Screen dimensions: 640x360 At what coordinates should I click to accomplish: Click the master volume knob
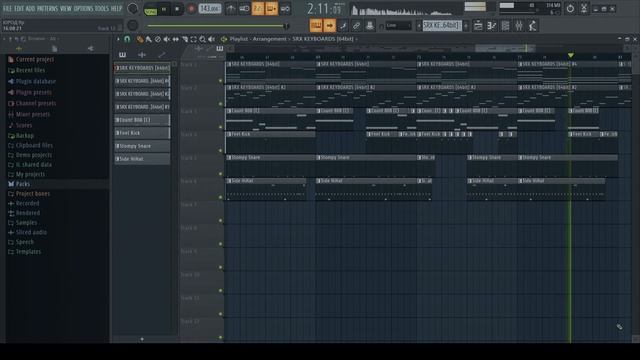pos(133,9)
